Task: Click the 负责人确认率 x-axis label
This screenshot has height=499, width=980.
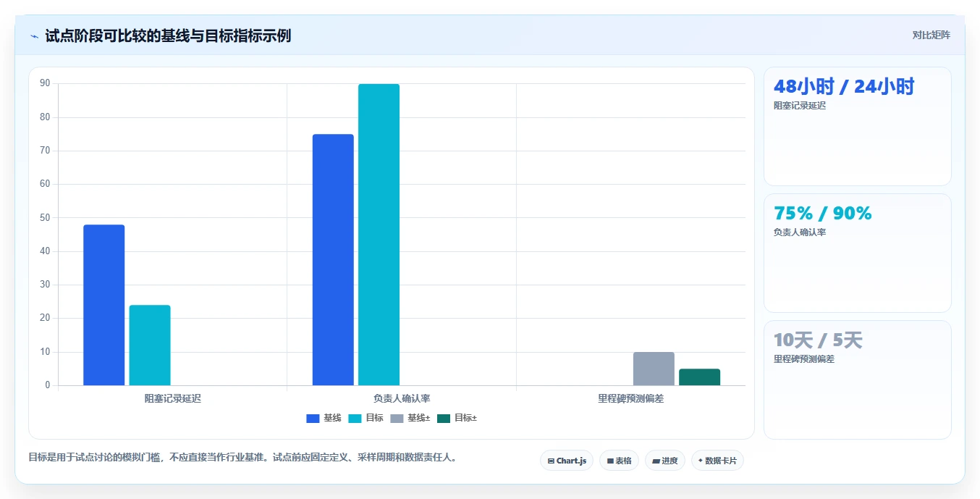Action: tap(402, 398)
